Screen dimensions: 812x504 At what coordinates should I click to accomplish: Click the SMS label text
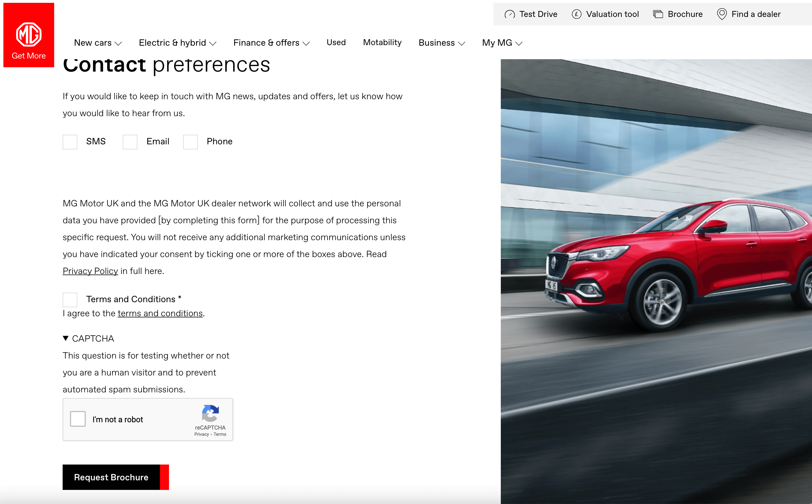pyautogui.click(x=96, y=142)
